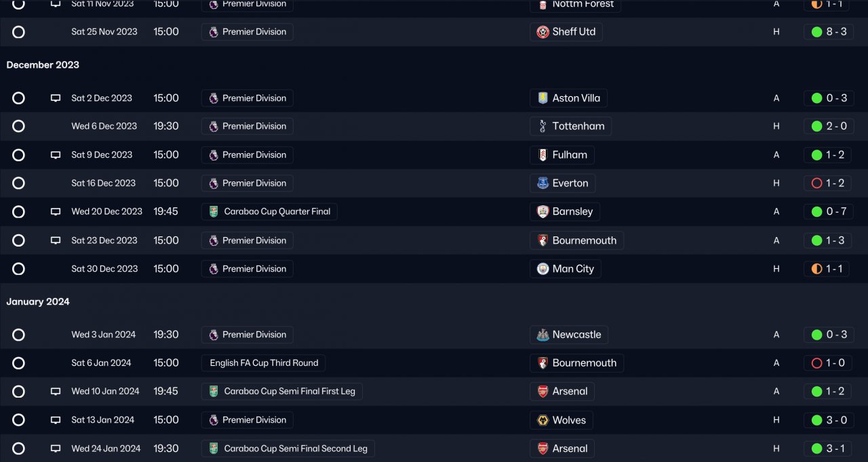This screenshot has width=868, height=462.
Task: Click green win indicator on 0 - 7 result
Action: (816, 211)
